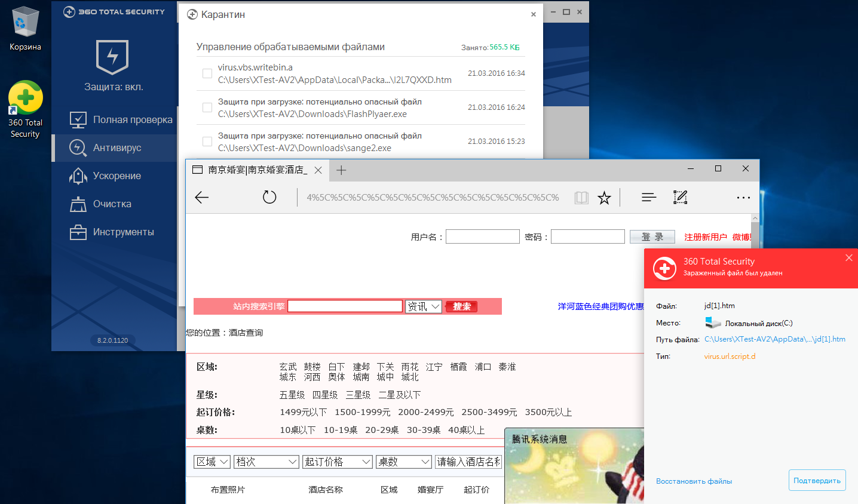Screen dimensions: 858x504
Task: Open the 注册新用户 register link
Action: pos(706,237)
